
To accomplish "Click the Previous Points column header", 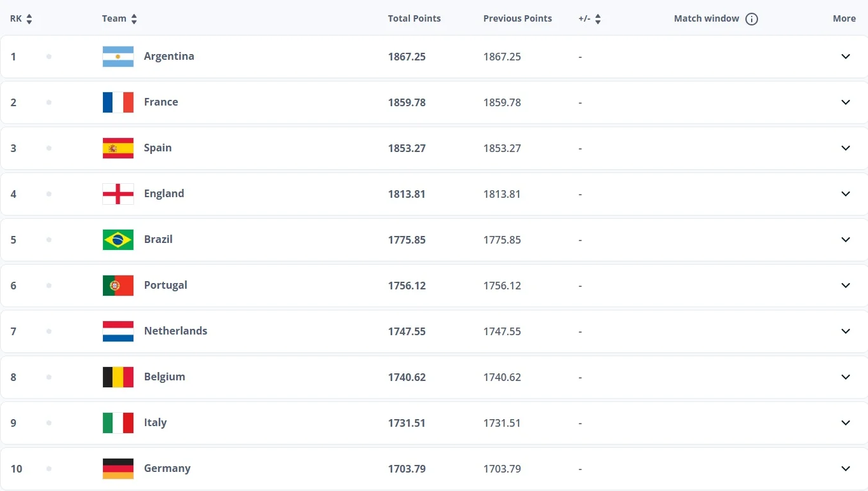I will tap(517, 18).
